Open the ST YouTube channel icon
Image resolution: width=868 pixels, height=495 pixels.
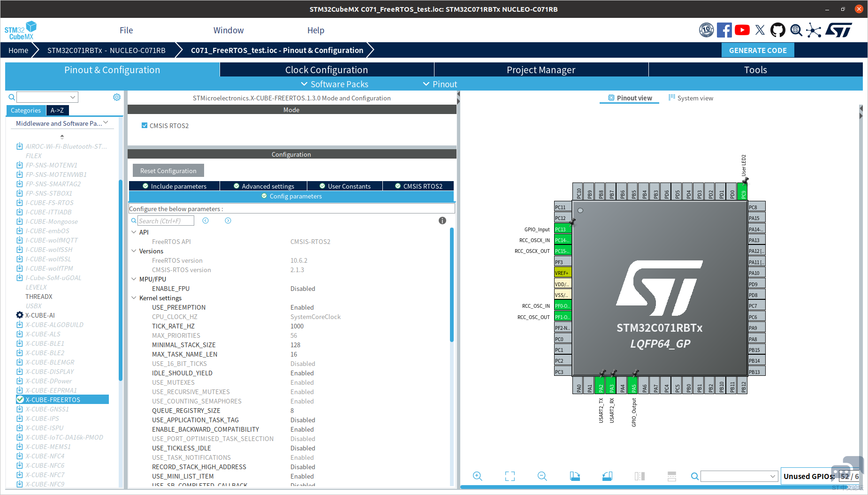(742, 30)
